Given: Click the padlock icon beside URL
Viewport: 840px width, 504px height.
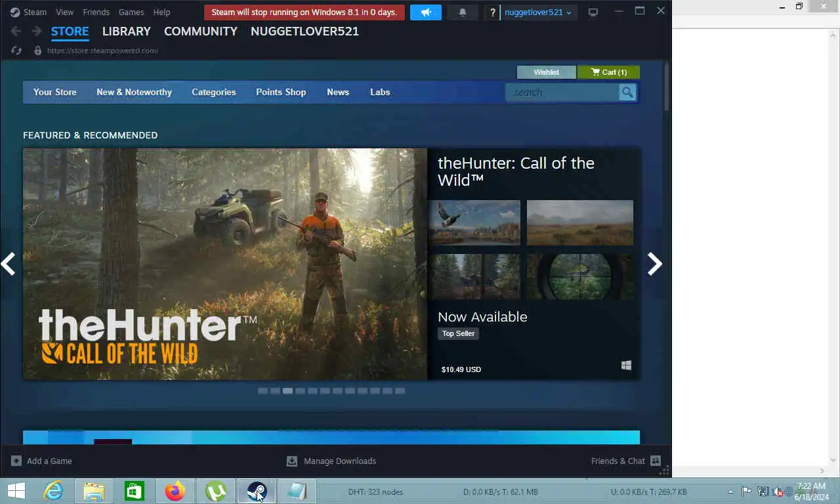Looking at the screenshot, I should click(x=37, y=51).
